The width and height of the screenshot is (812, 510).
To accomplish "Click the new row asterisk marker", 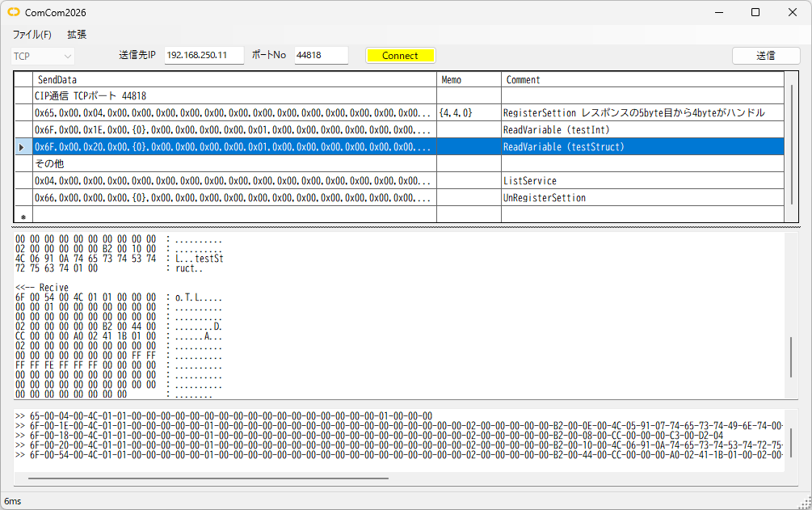I will 23,217.
